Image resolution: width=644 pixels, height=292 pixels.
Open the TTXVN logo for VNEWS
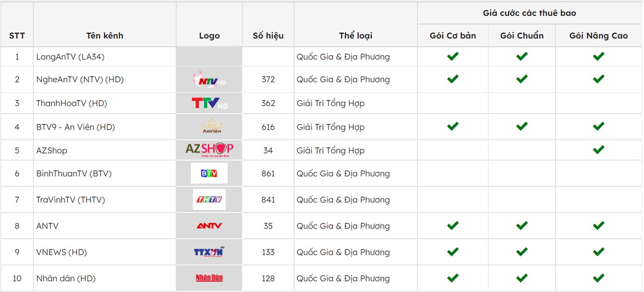(x=209, y=252)
